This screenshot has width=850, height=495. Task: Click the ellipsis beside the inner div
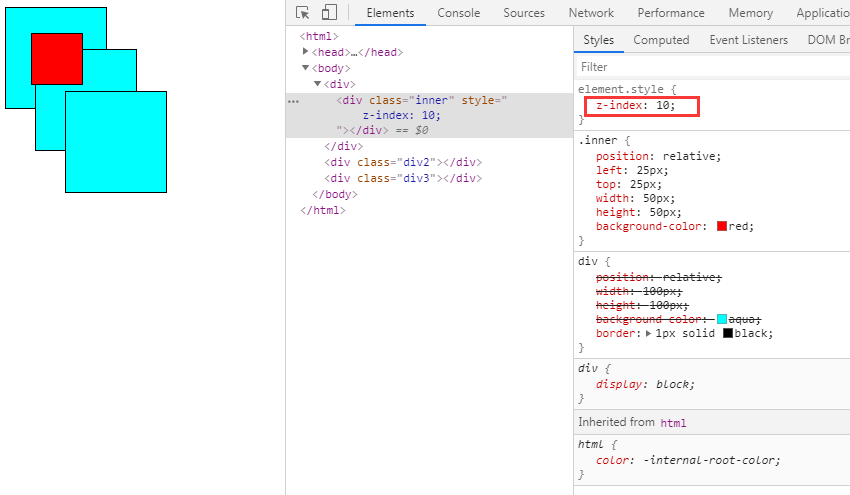click(x=293, y=101)
